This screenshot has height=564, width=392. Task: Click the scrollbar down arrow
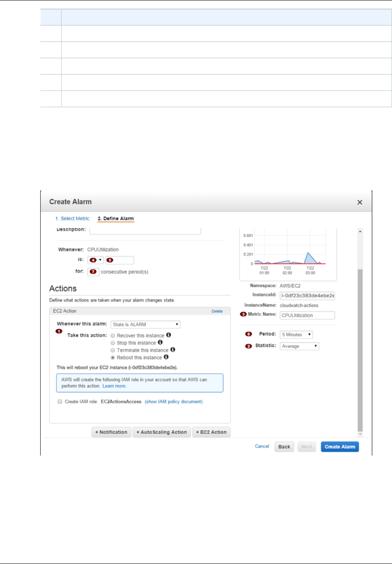360,434
